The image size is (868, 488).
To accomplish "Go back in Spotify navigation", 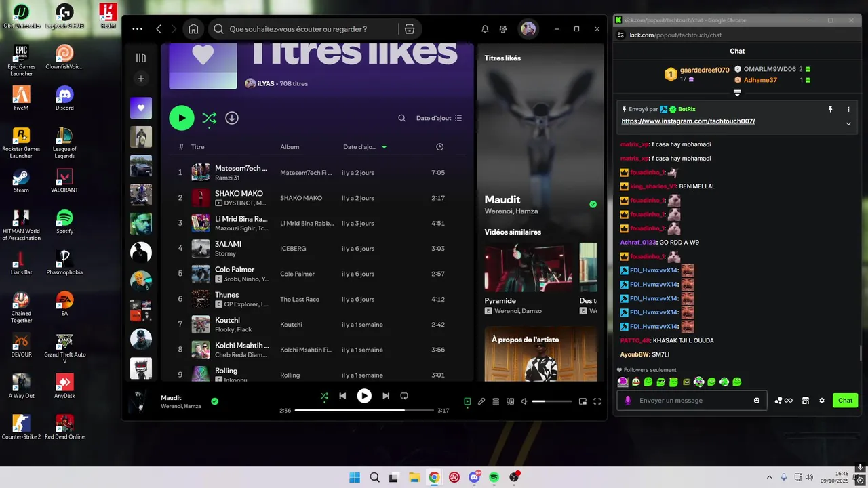I will pyautogui.click(x=159, y=29).
